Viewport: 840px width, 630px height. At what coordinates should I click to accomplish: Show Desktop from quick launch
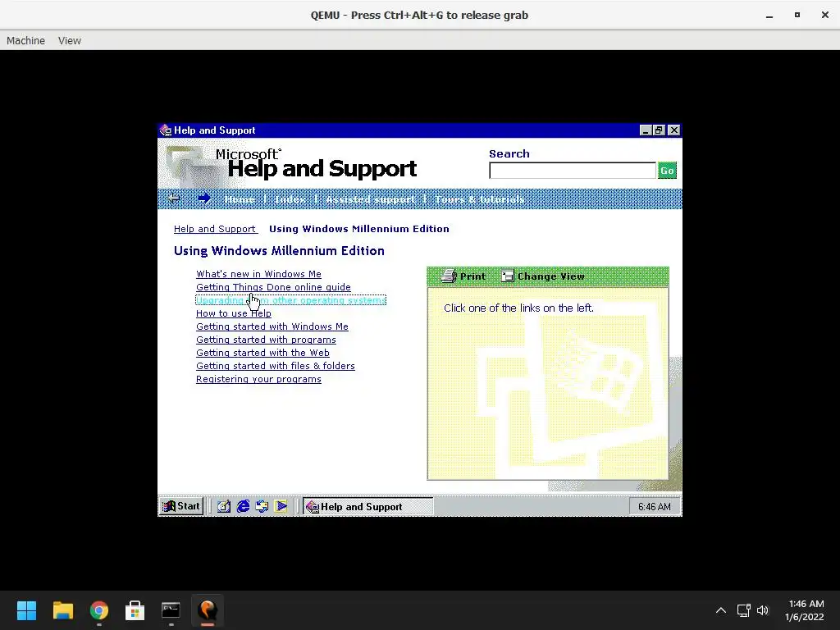coord(223,506)
